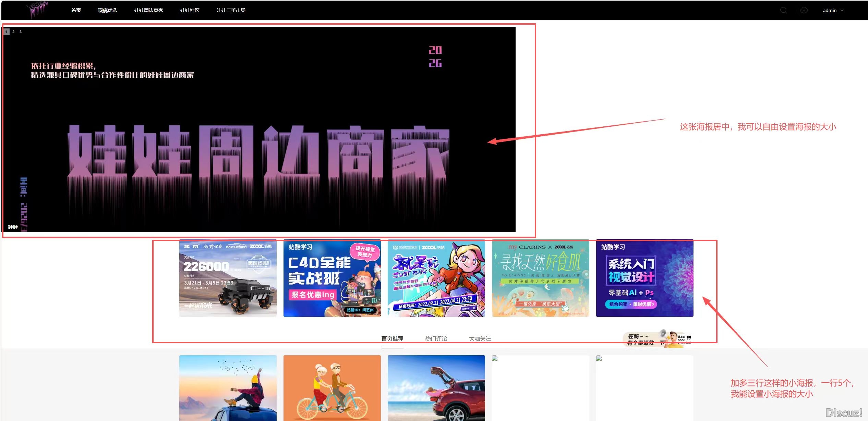The width and height of the screenshot is (868, 421).
Task: Open the 系统入门视觉设计 course poster
Action: pos(644,278)
